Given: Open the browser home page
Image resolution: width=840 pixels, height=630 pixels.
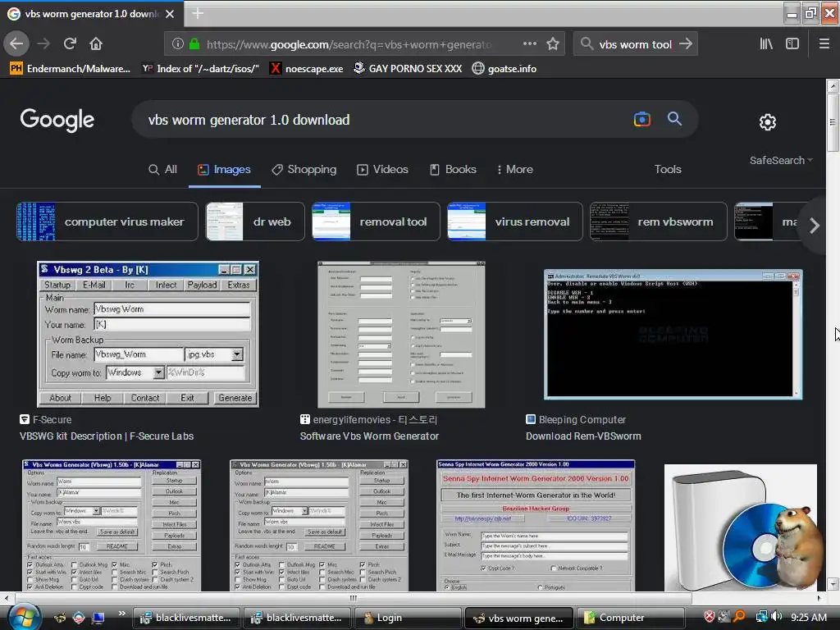Looking at the screenshot, I should point(96,44).
